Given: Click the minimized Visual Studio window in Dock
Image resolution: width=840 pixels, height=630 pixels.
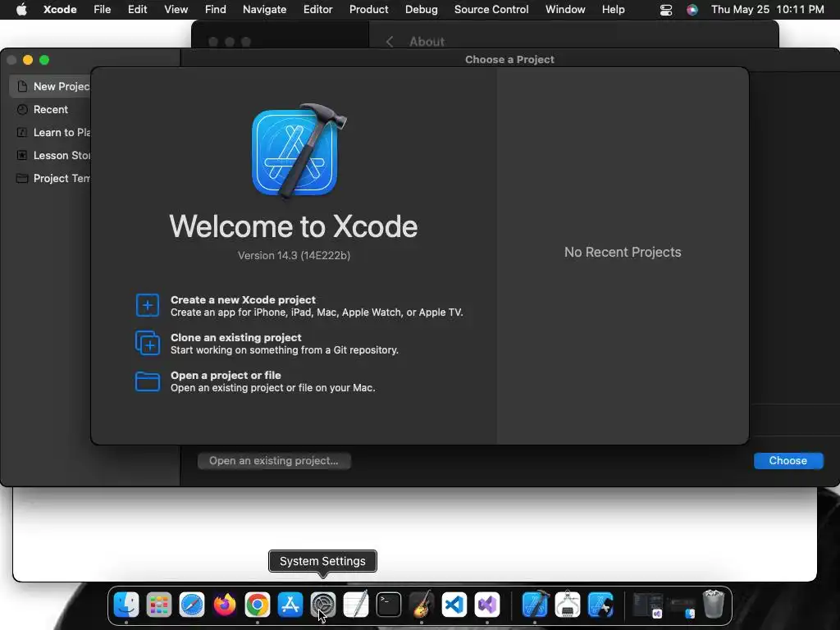Looking at the screenshot, I should tap(648, 605).
